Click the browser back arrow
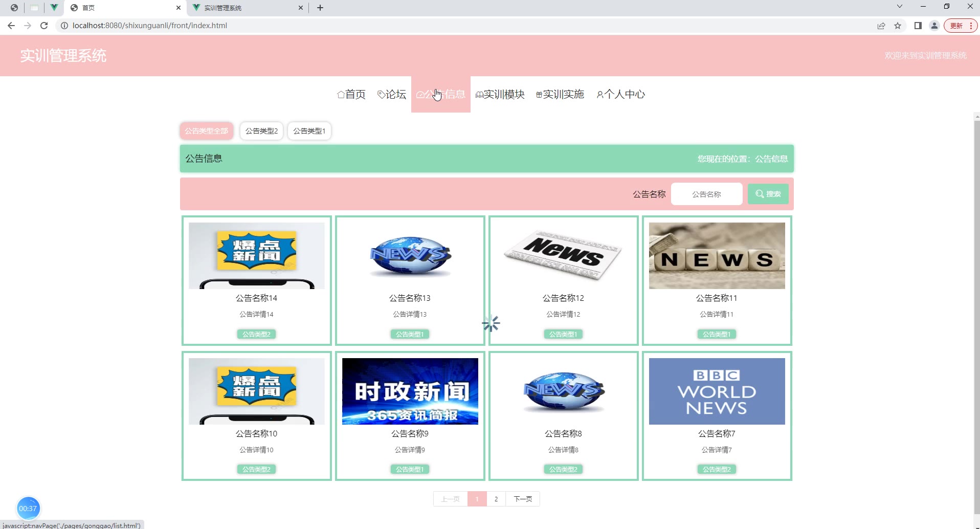The height and width of the screenshot is (529, 980). [x=11, y=26]
